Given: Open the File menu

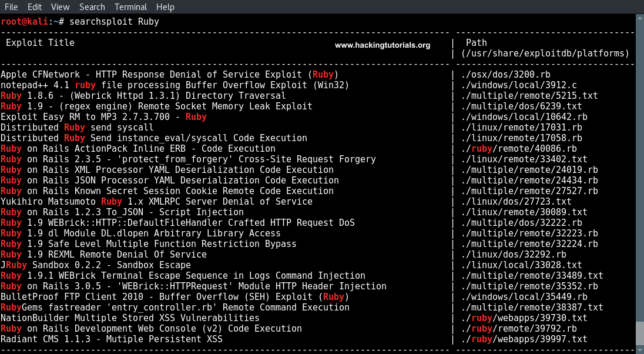Looking at the screenshot, I should 11,7.
